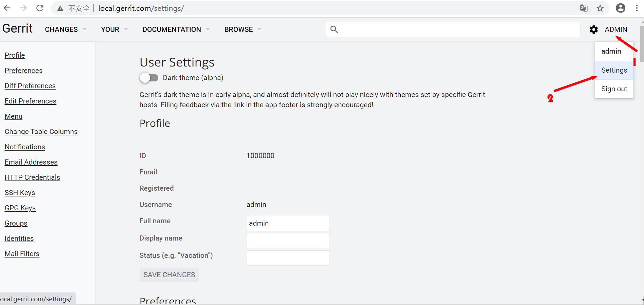Open the translate page icon
The image size is (644, 305).
(584, 8)
